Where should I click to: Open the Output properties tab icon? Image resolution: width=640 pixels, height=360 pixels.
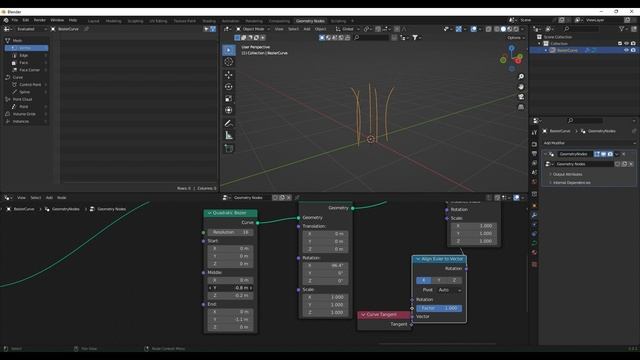tap(534, 153)
